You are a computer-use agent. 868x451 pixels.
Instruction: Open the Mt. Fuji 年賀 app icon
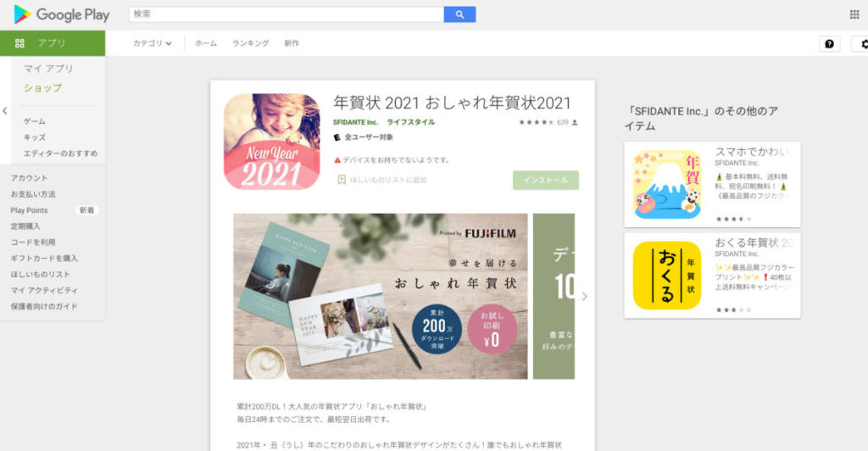[666, 184]
